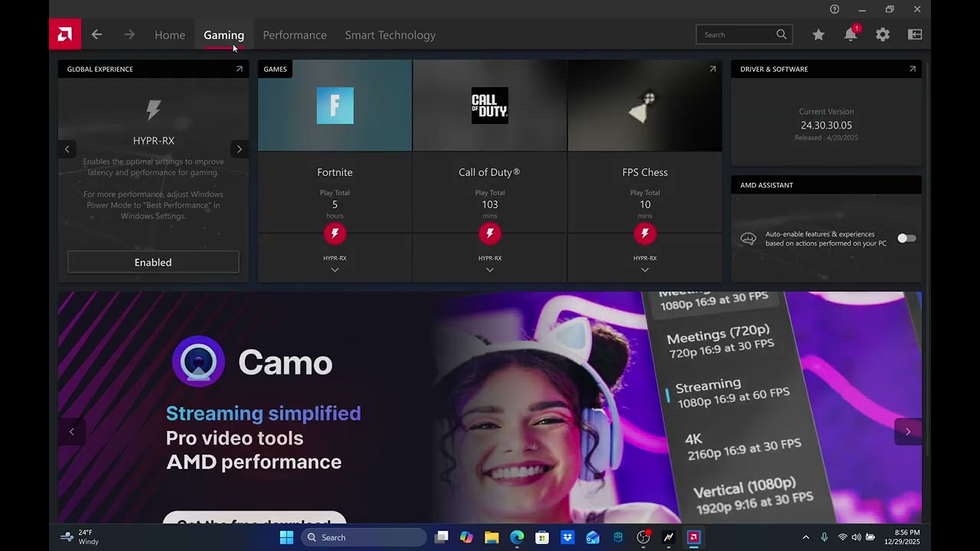
Task: Click Call of Duty's red HYPR-RX icon
Action: click(x=490, y=233)
